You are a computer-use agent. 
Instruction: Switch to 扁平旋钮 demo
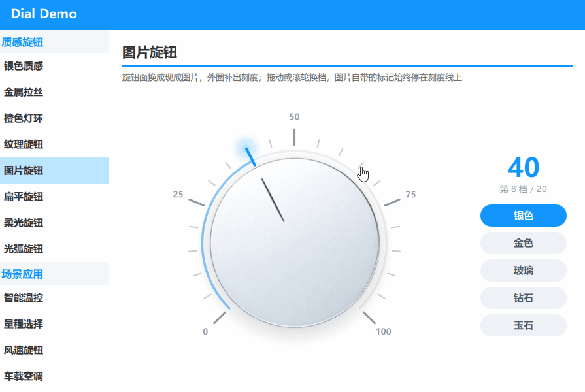point(54,197)
